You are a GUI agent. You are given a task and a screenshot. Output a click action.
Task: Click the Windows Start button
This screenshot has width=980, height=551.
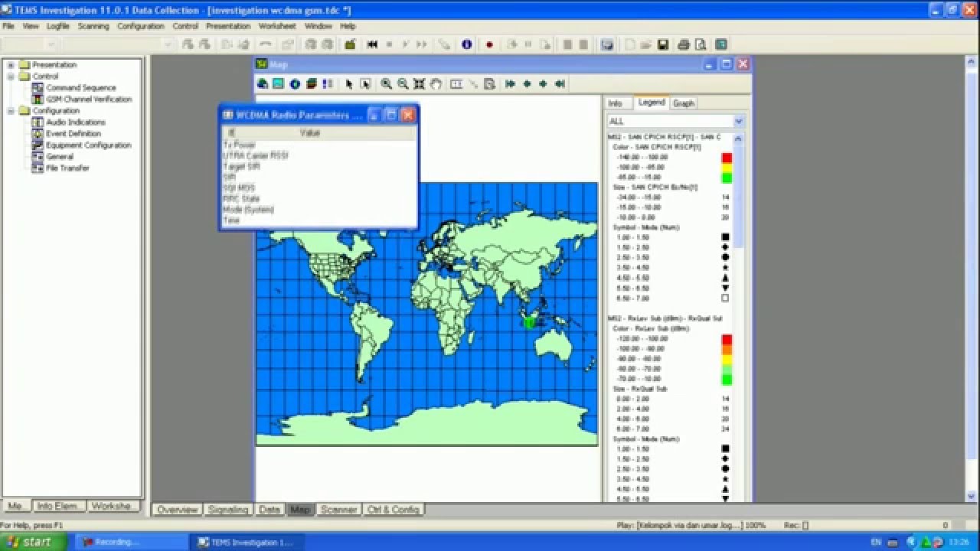point(34,542)
